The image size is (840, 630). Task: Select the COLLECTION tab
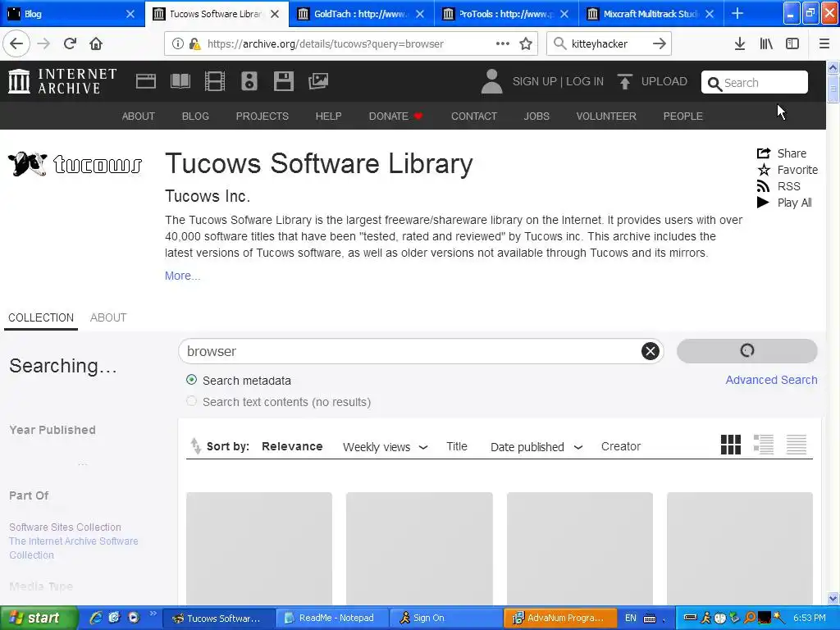click(x=41, y=317)
